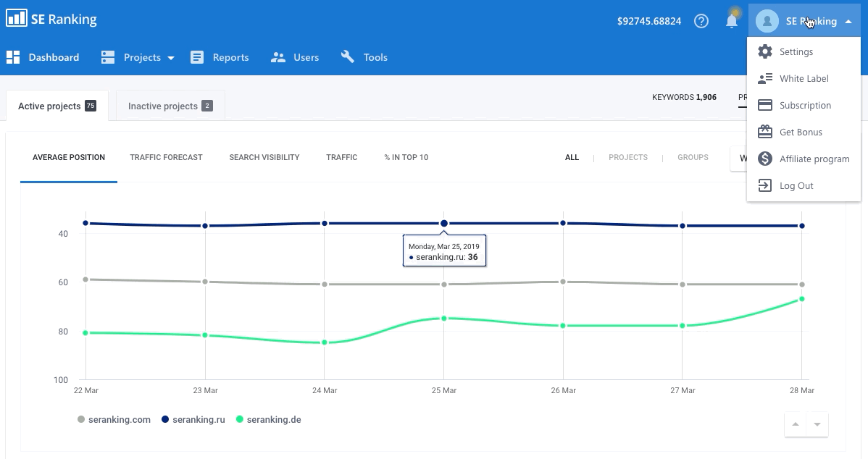Click the down arrow button below chart

817,424
